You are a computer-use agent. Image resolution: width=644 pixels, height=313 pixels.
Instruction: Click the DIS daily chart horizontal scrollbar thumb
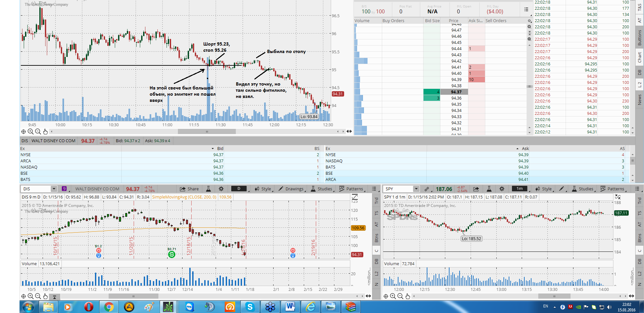pyautogui.click(x=133, y=296)
